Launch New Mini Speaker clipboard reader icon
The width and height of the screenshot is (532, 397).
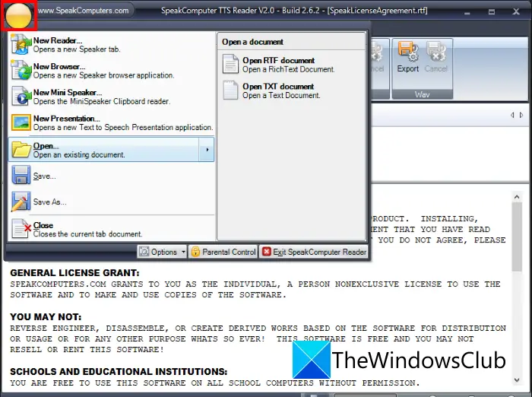point(21,96)
